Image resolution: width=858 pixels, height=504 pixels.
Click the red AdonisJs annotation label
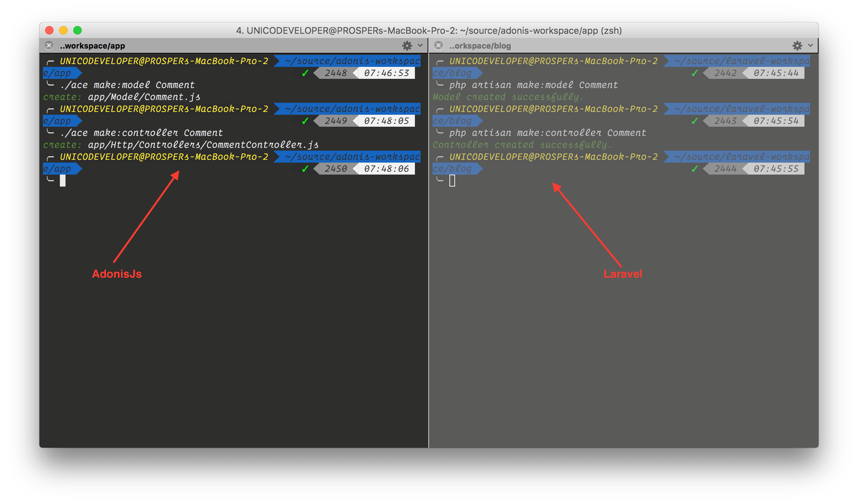click(117, 274)
